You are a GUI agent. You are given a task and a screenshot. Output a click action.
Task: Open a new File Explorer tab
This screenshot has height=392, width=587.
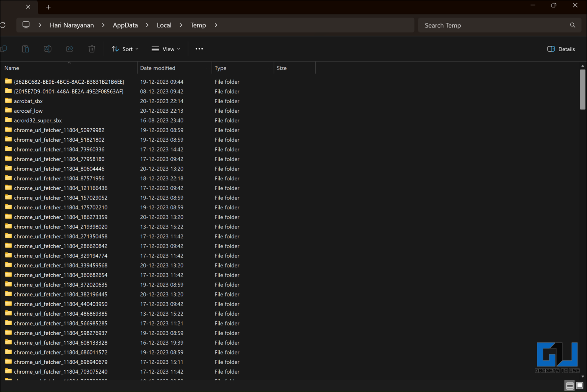click(48, 6)
